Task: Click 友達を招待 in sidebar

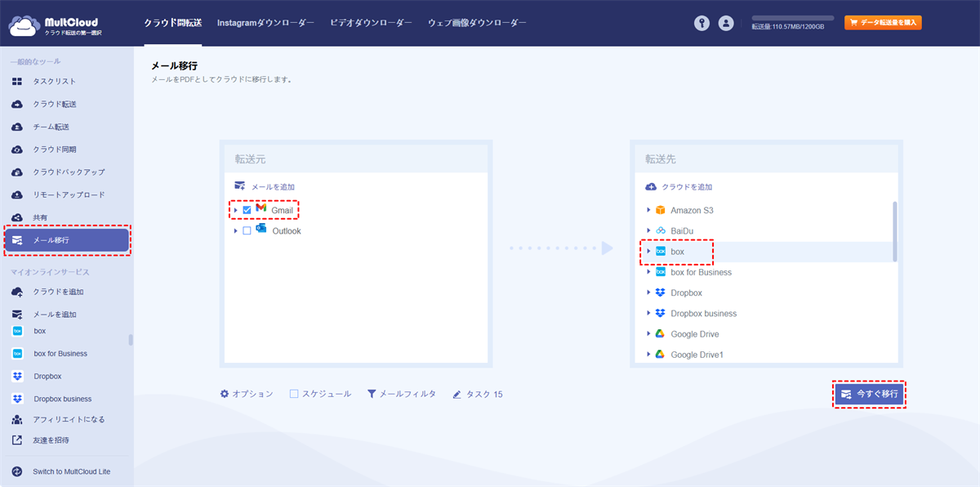Action: pyautogui.click(x=51, y=440)
